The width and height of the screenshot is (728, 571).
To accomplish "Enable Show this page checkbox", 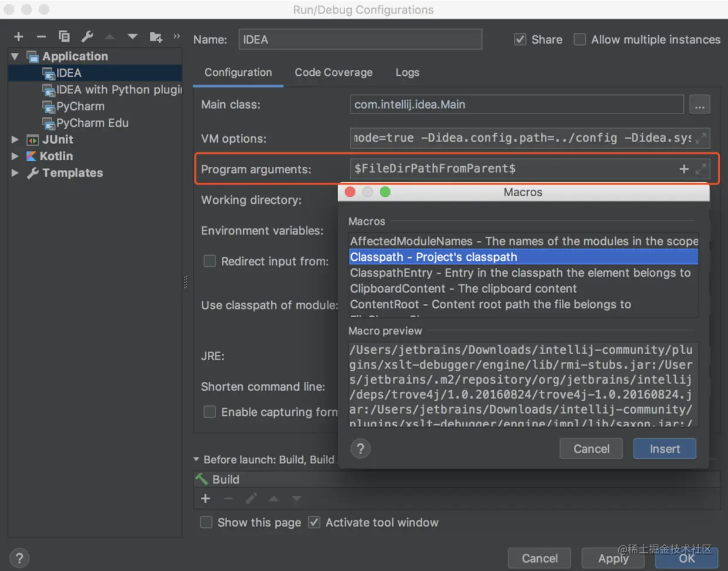I will point(206,522).
